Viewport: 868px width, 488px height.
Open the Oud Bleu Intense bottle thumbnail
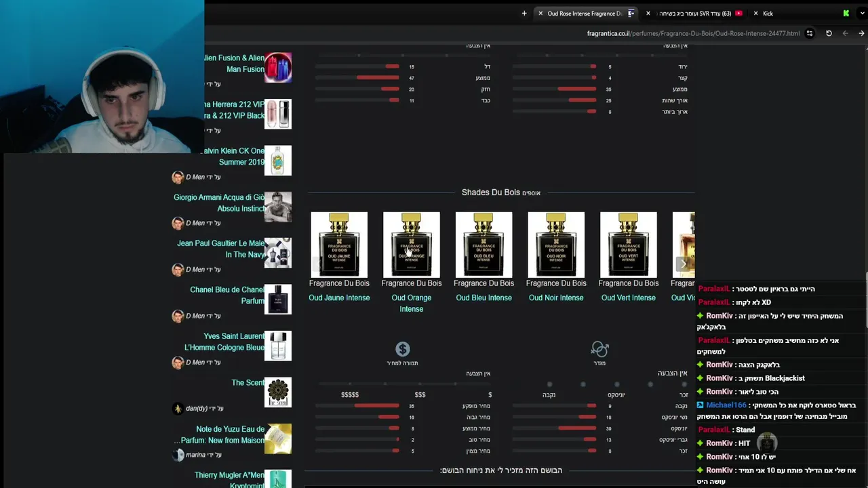click(x=484, y=245)
